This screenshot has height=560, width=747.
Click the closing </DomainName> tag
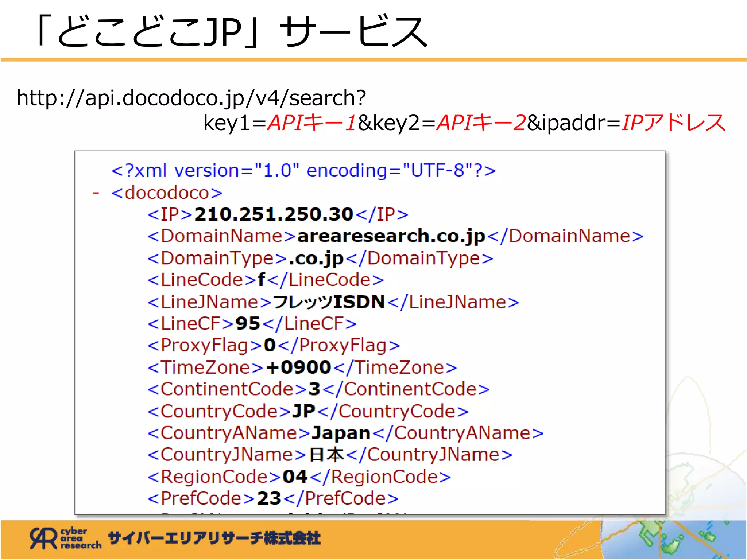(565, 236)
